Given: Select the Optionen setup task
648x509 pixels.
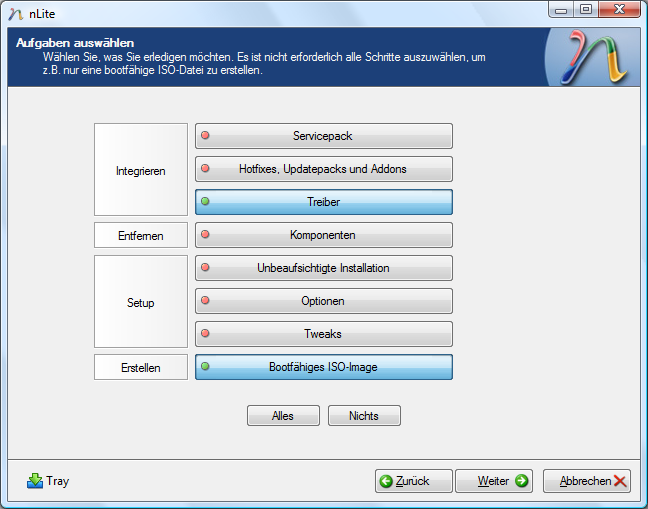Looking at the screenshot, I should pyautogui.click(x=323, y=301).
